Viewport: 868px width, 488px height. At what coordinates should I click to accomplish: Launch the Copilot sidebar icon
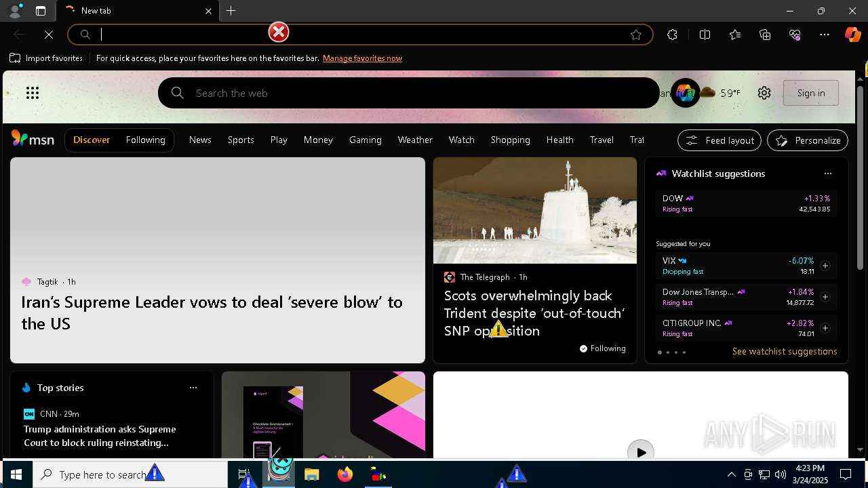point(852,35)
